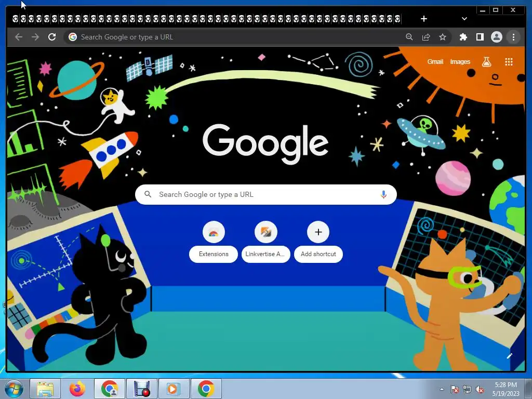Open the Windows Start menu
Viewport: 532px width, 399px height.
(x=14, y=389)
